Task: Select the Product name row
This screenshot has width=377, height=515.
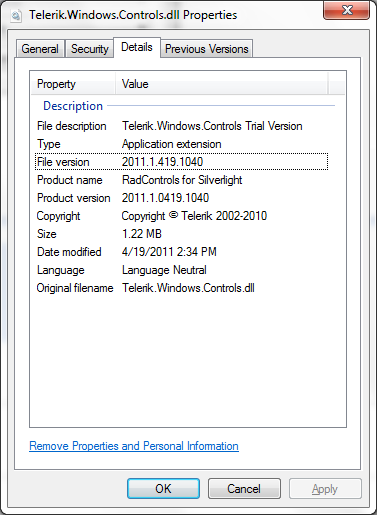Action: point(182,180)
